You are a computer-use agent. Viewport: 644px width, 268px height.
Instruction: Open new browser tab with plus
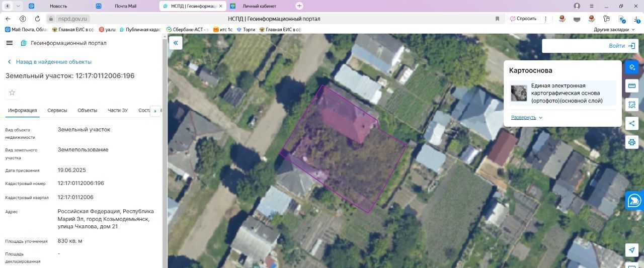tap(299, 6)
